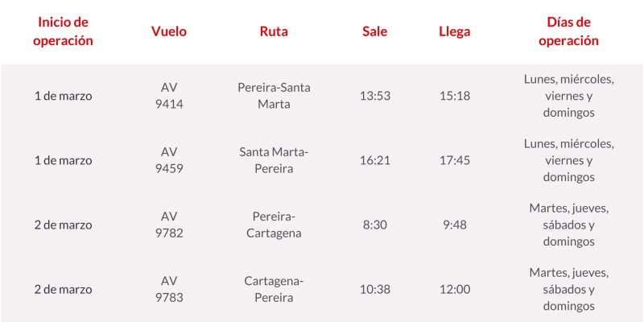This screenshot has width=644, height=322.
Task: Select the 'Sale' column header
Action: coord(374,31)
